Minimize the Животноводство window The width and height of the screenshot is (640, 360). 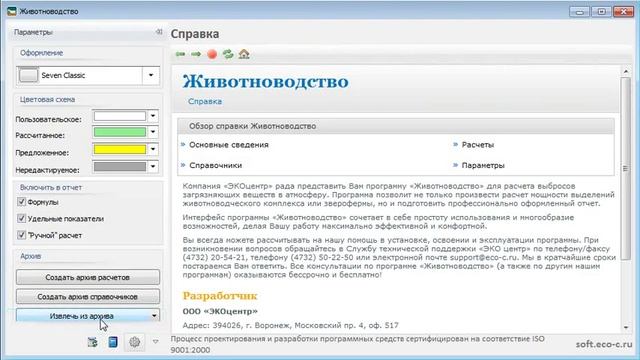[579, 11]
